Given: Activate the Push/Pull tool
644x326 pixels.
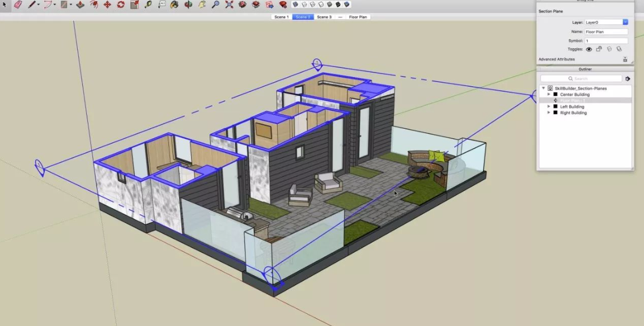Looking at the screenshot, I should [x=80, y=5].
